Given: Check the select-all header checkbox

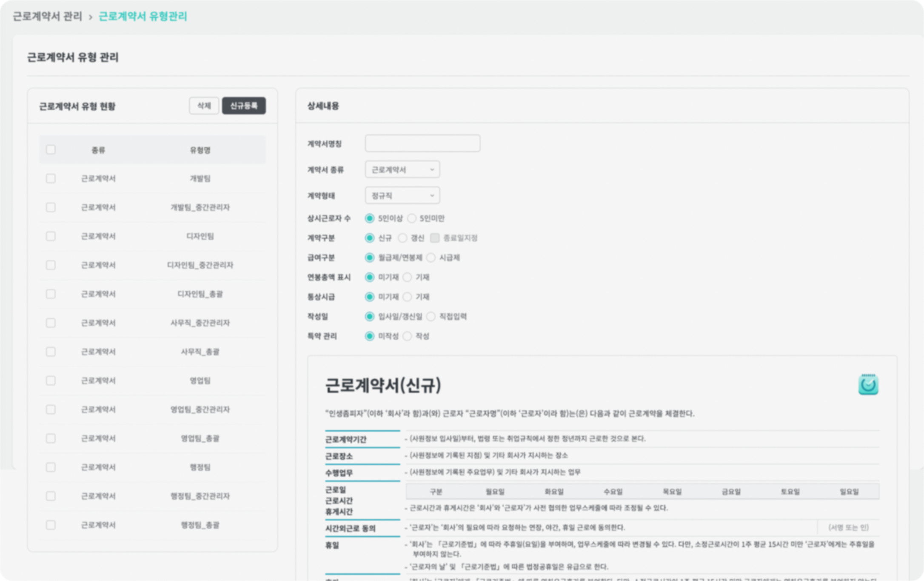Looking at the screenshot, I should 51,150.
